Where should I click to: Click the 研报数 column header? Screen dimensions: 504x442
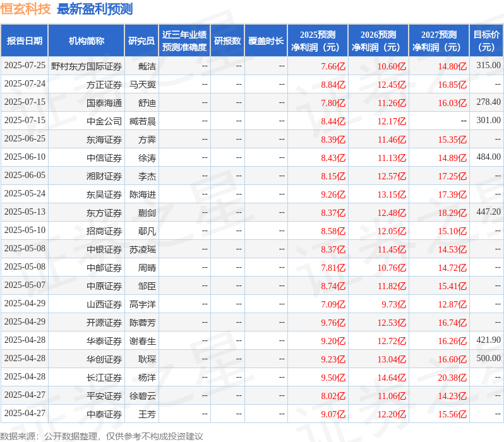[x=227, y=41]
